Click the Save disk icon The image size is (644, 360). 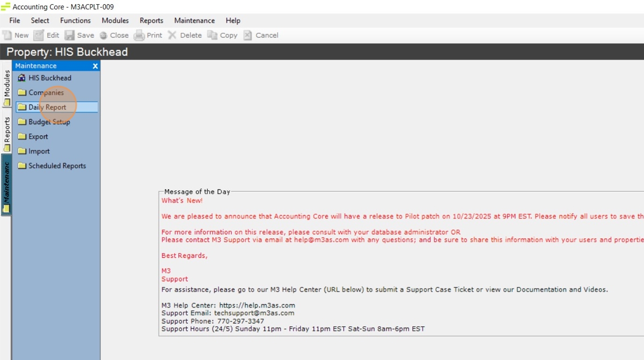70,35
